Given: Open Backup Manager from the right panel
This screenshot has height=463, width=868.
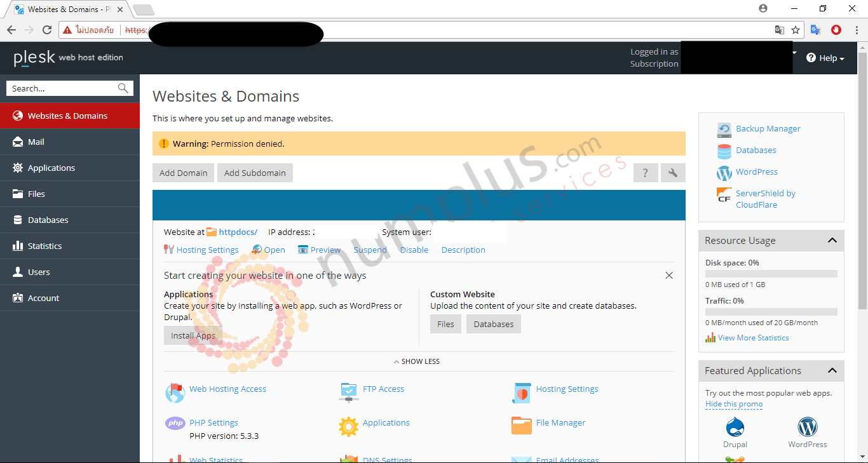Looking at the screenshot, I should click(768, 128).
